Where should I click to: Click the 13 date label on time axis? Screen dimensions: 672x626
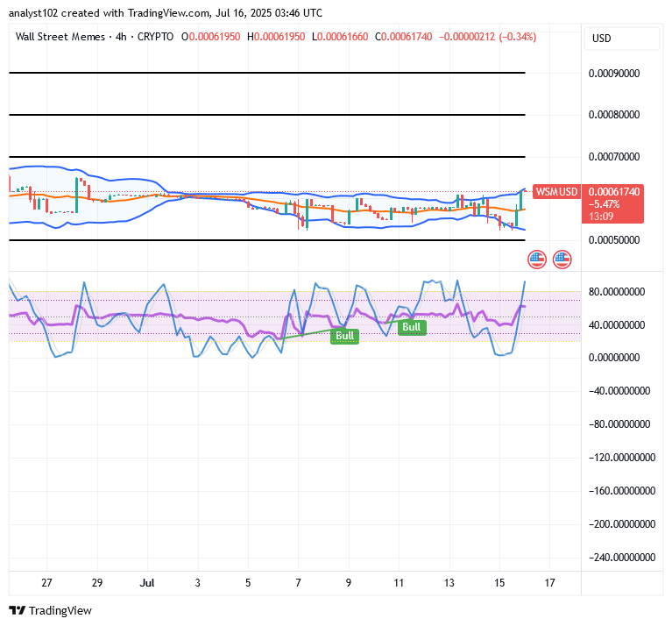point(449,583)
